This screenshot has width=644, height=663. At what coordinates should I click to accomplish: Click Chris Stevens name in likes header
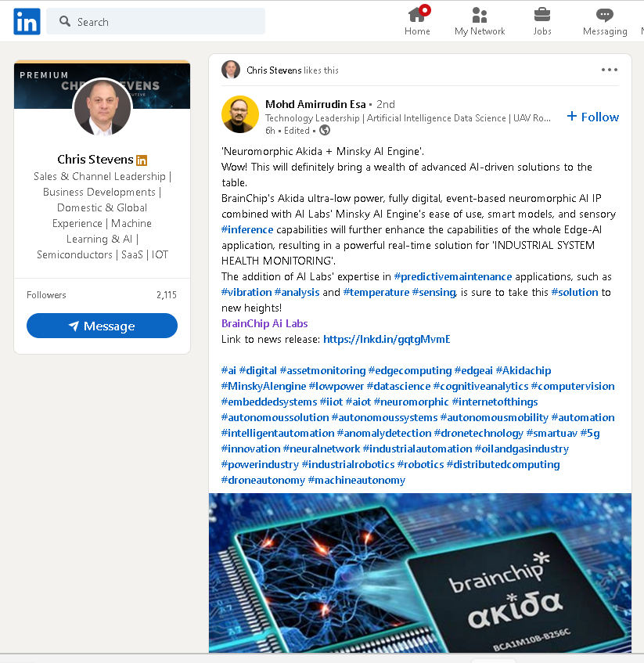pyautogui.click(x=273, y=70)
